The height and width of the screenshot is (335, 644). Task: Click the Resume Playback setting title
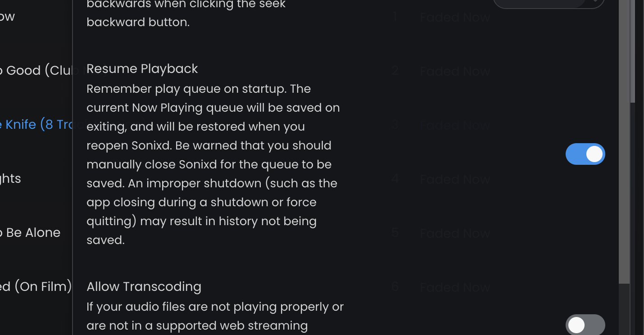point(142,68)
